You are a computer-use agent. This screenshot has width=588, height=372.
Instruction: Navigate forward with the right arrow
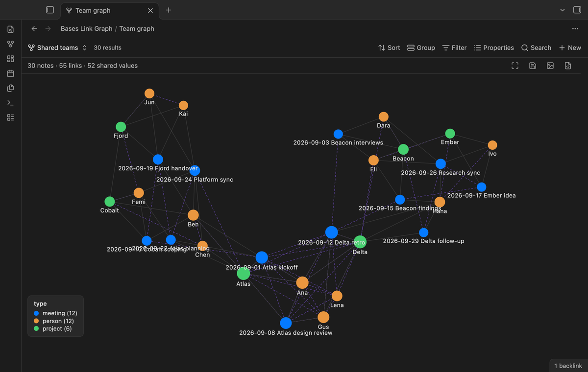tap(48, 28)
